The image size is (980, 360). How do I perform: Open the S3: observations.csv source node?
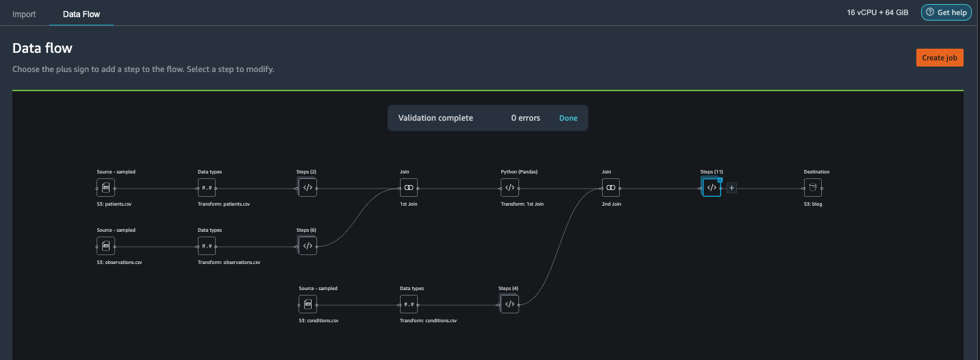[105, 245]
